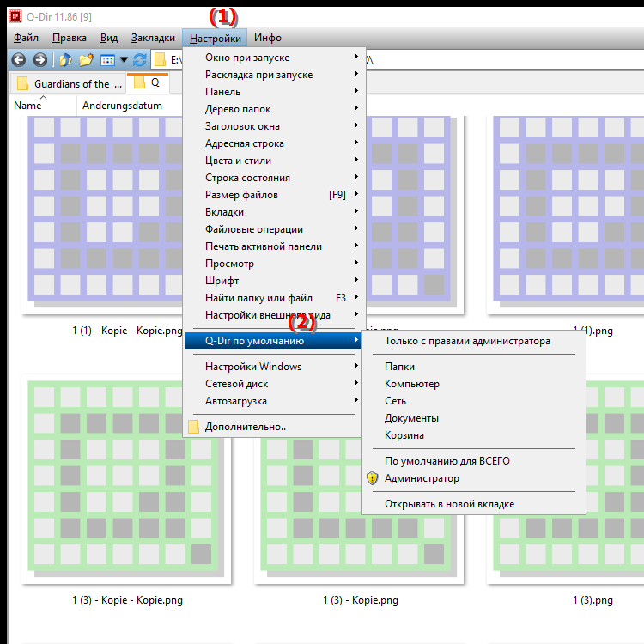This screenshot has height=644, width=644.
Task: Open the view mode dropdown arrow
Action: click(x=124, y=60)
